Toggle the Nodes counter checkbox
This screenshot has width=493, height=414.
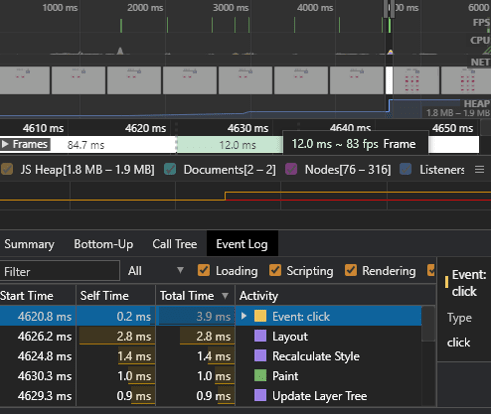[291, 170]
